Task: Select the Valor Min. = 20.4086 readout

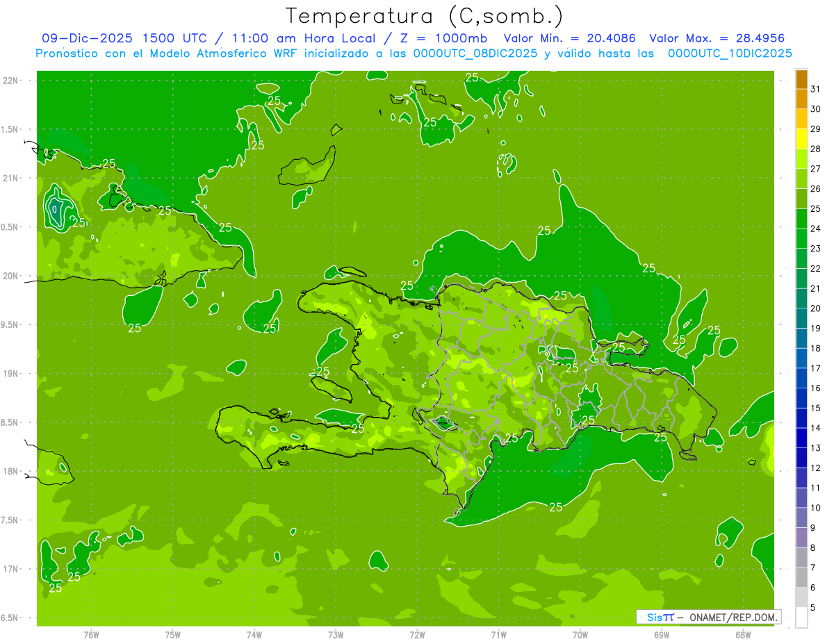Action: 569,38
